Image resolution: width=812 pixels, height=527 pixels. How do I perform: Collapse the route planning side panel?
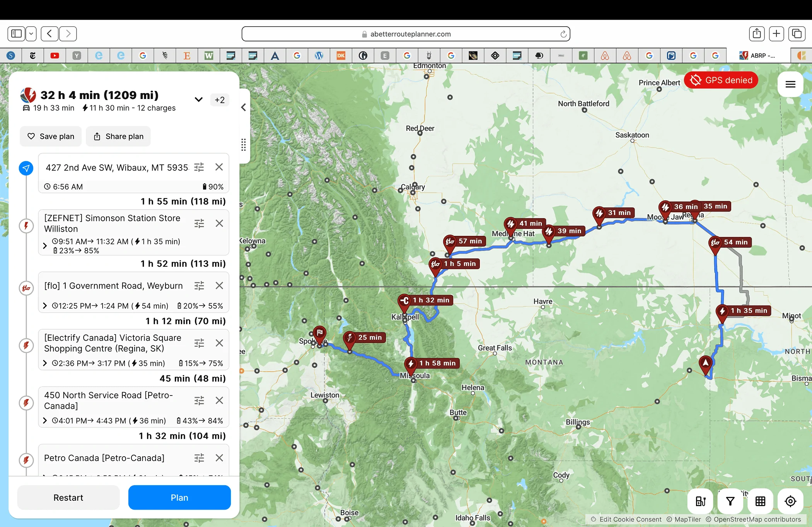pos(244,107)
